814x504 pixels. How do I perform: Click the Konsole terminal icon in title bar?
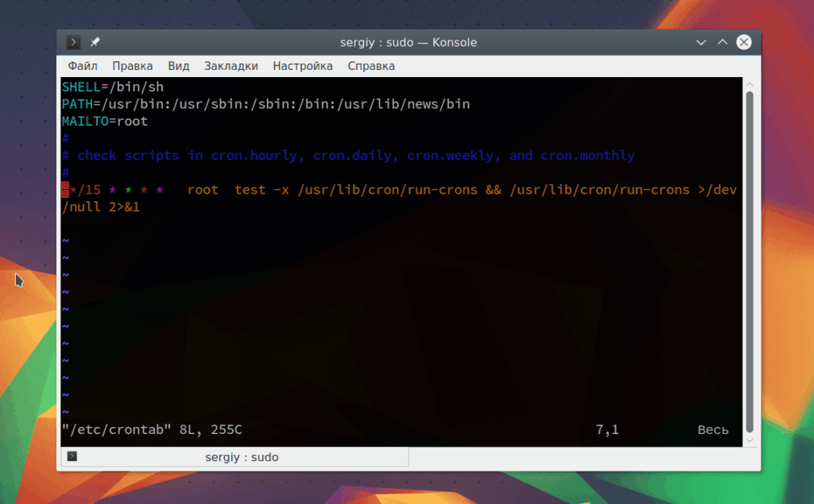click(73, 42)
